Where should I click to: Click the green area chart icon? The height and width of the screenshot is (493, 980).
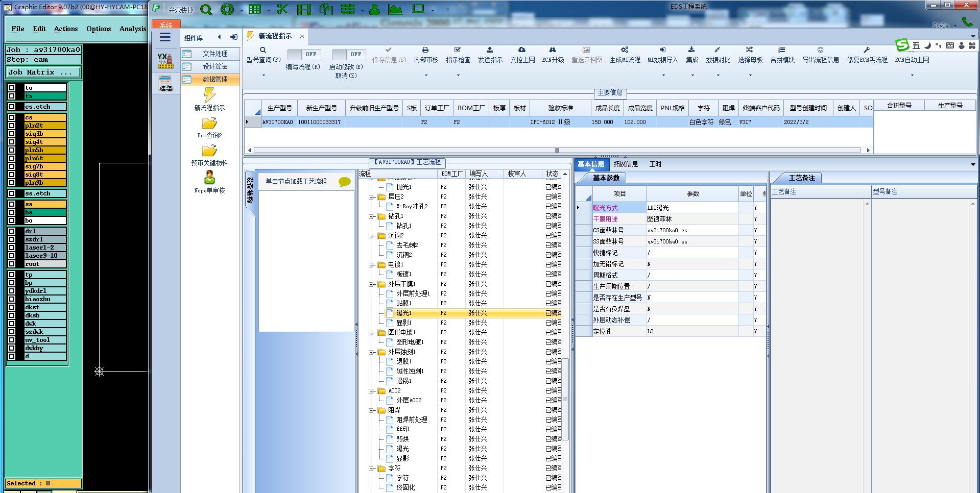tap(395, 9)
